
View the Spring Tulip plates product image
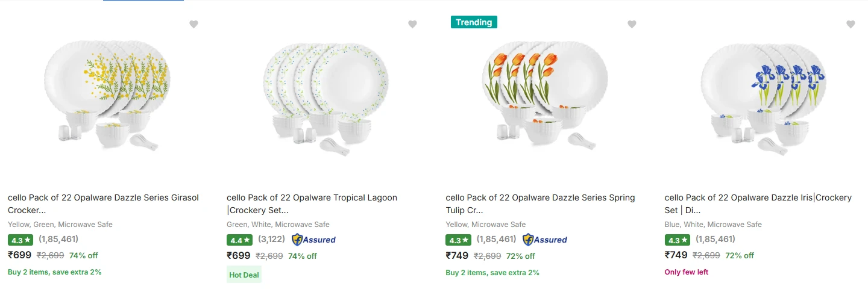545,95
